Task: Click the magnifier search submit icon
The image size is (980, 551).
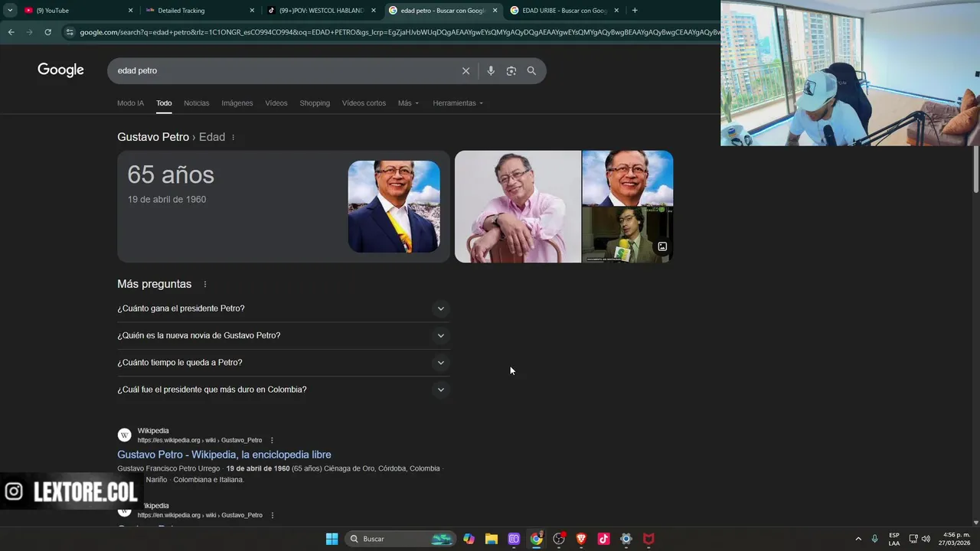Action: [x=531, y=70]
